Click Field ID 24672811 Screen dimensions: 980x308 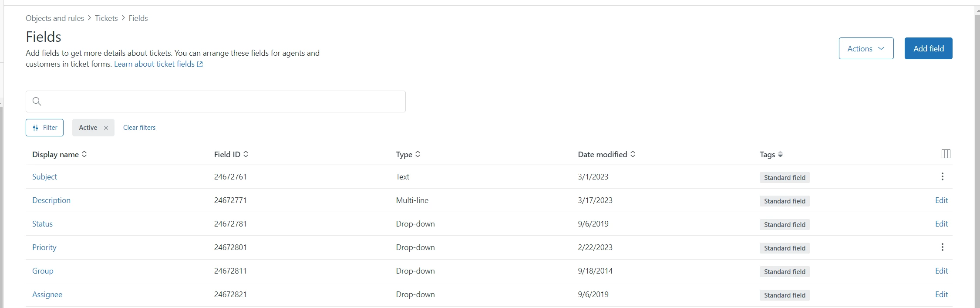(x=230, y=271)
